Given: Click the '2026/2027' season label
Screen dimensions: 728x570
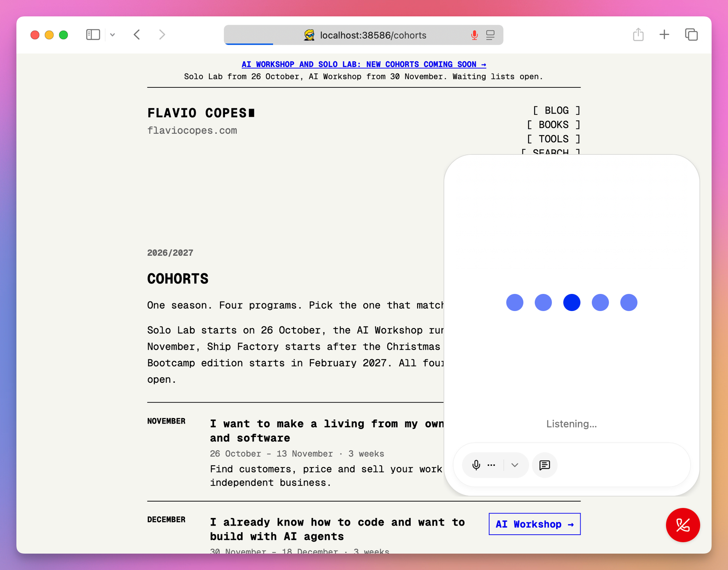Looking at the screenshot, I should pos(170,253).
